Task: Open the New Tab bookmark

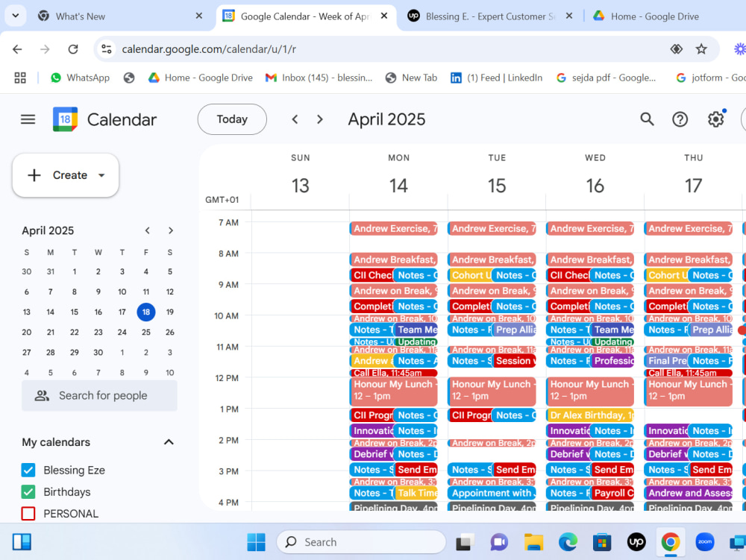Action: coord(412,78)
